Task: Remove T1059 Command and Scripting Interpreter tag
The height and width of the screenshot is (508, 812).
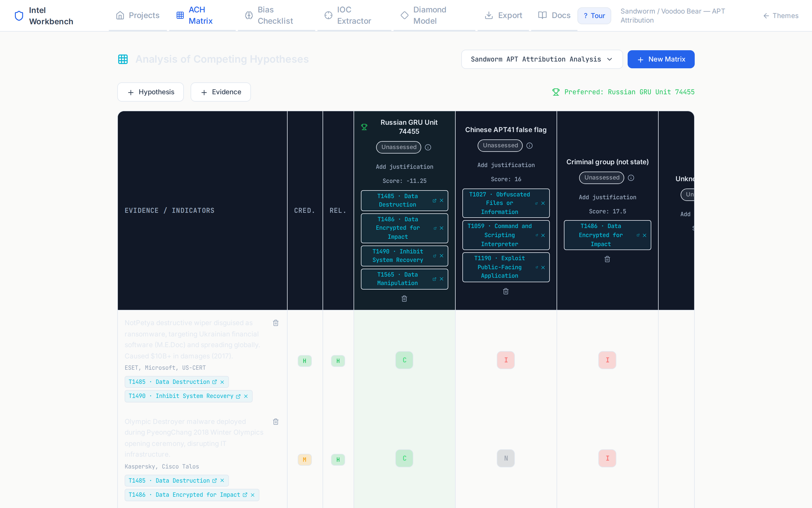Action: [x=543, y=235]
